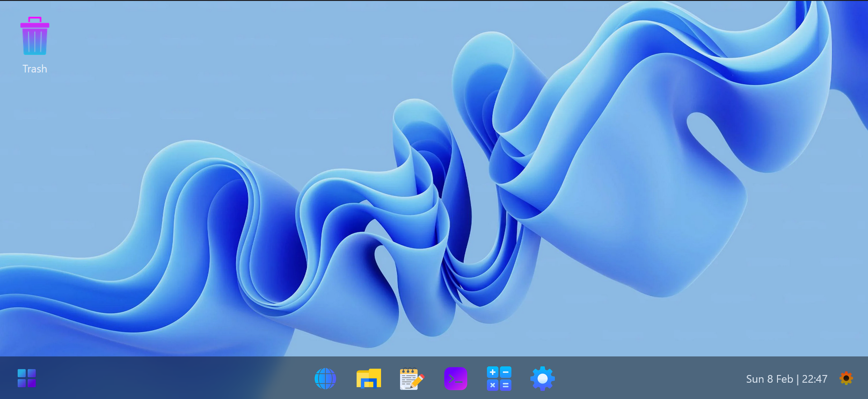
Task: Click the "Sun 8 Feb" date text
Action: point(769,379)
